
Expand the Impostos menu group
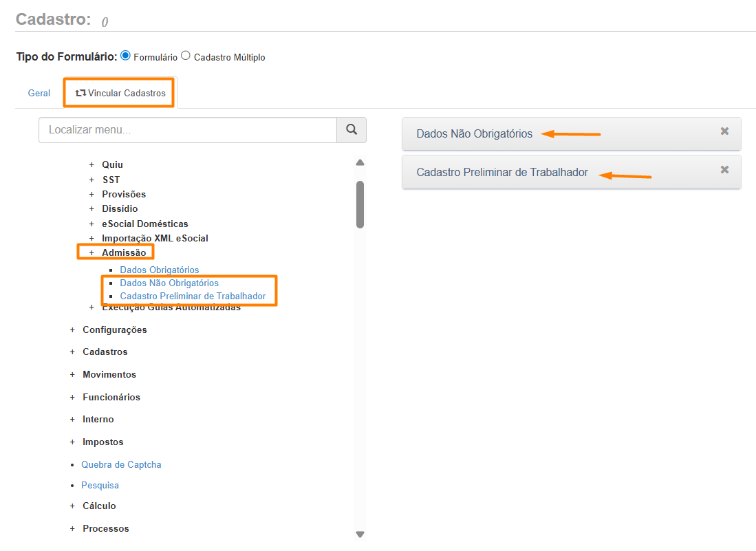tap(73, 442)
